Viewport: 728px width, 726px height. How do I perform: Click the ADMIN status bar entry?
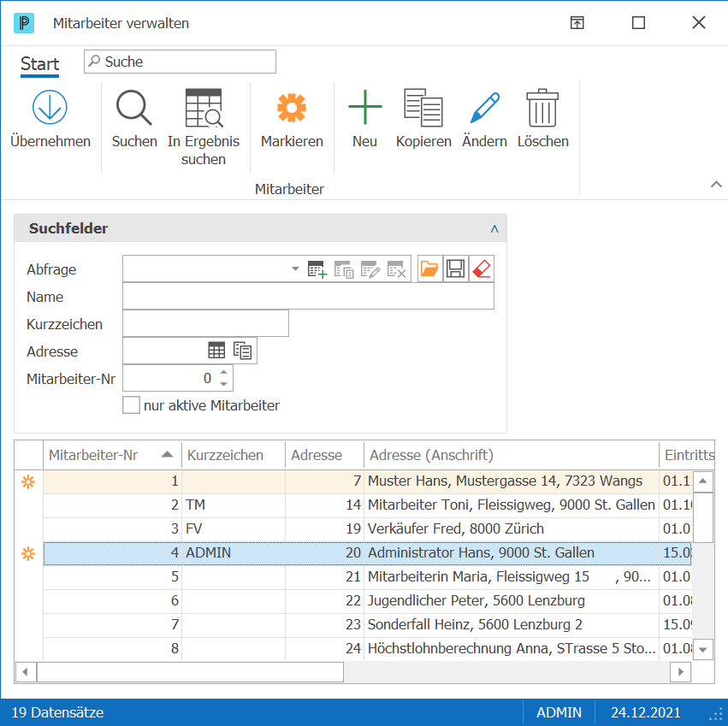[559, 712]
